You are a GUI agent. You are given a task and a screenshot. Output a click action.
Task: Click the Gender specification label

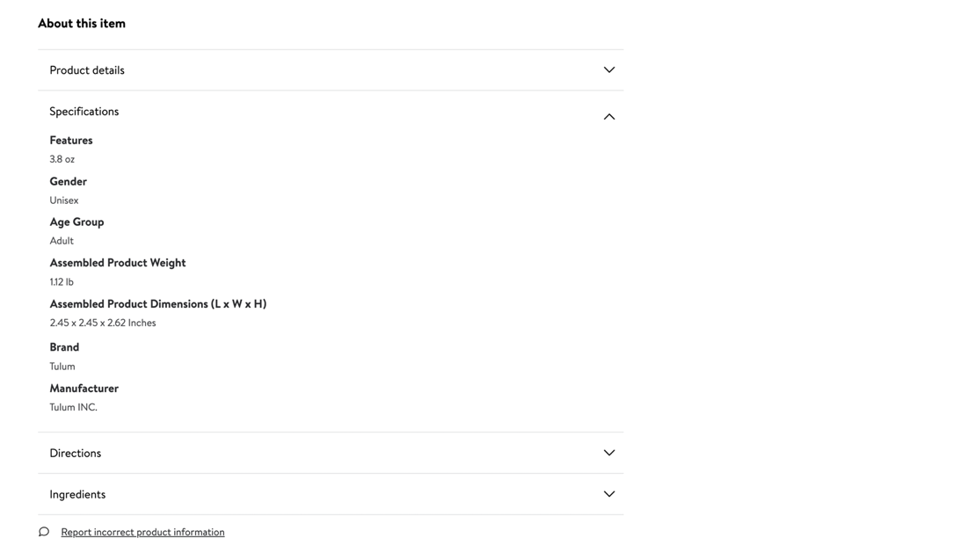click(69, 181)
